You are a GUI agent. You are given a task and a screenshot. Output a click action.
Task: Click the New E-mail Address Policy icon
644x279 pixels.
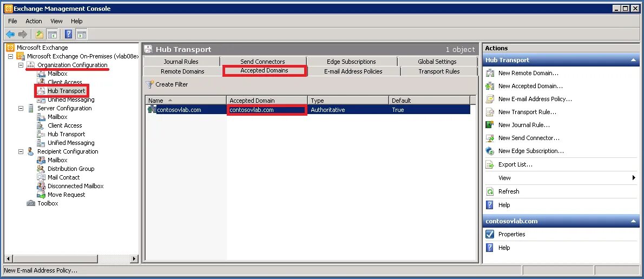coord(490,99)
